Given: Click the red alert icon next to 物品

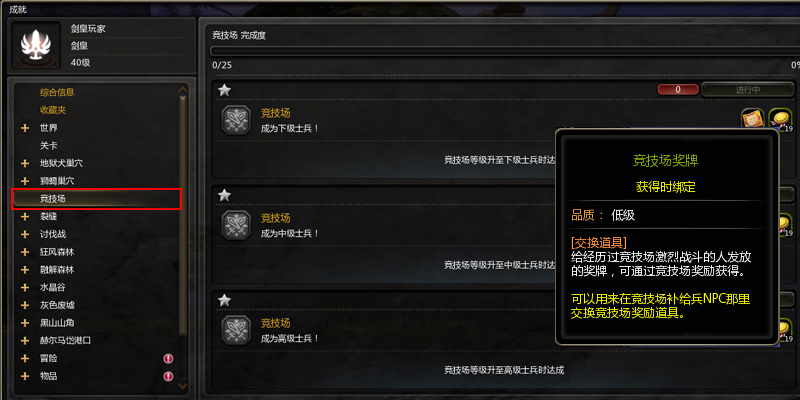Looking at the screenshot, I should point(168,377).
